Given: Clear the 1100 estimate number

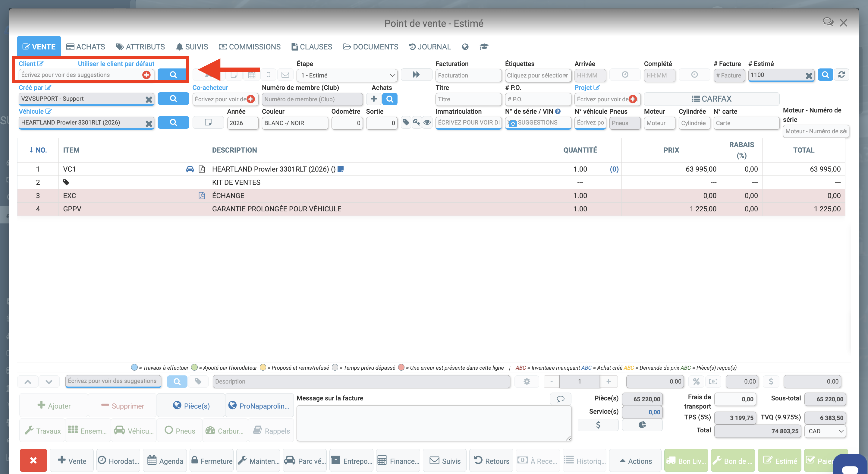Looking at the screenshot, I should coord(808,76).
